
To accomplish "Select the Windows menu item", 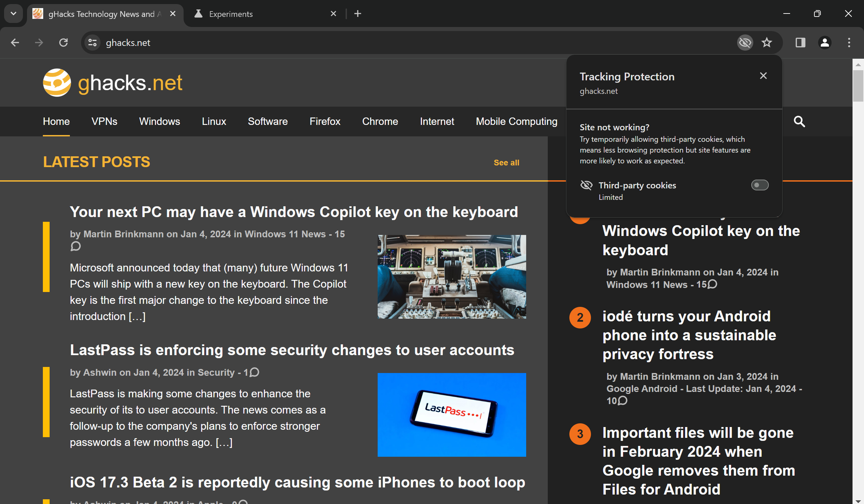I will click(x=159, y=122).
